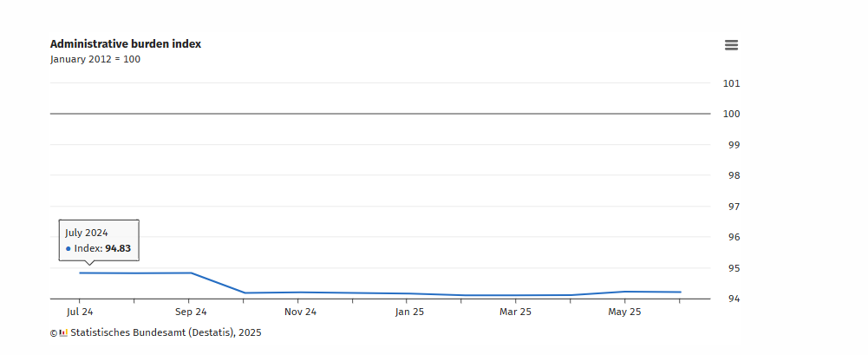Click the Destatis logo in the footer
868x355 pixels.
(x=63, y=332)
